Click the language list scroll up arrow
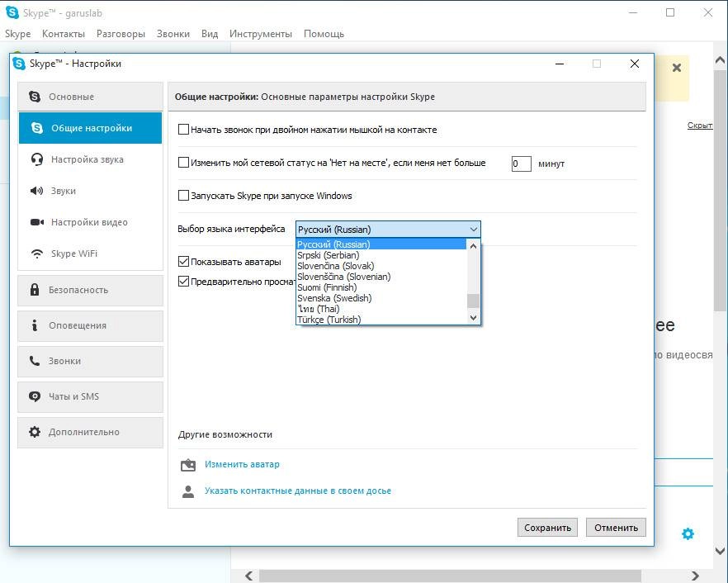This screenshot has width=728, height=583. [x=473, y=246]
